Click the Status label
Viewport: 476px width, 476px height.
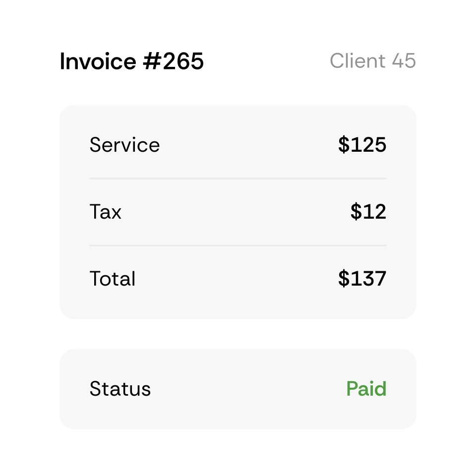(120, 389)
